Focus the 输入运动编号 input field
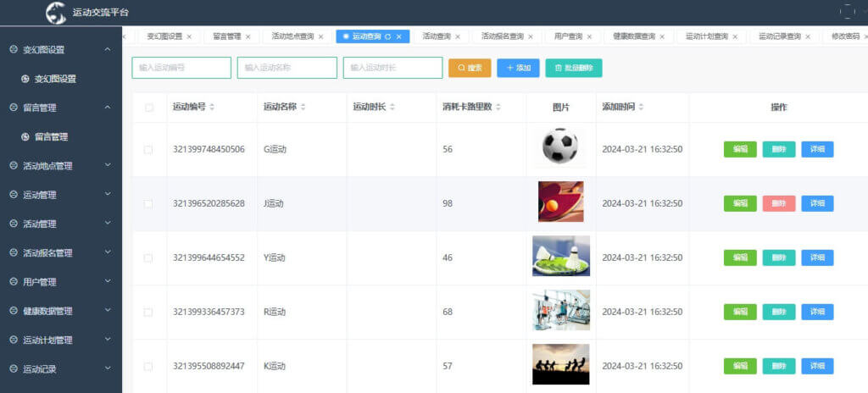The width and height of the screenshot is (868, 393). tap(181, 68)
